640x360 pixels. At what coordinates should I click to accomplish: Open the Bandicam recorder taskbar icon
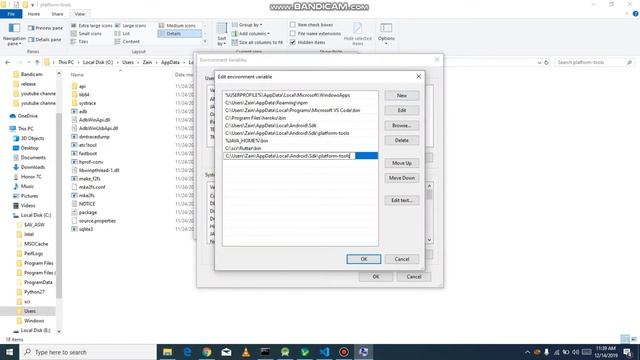tap(344, 352)
